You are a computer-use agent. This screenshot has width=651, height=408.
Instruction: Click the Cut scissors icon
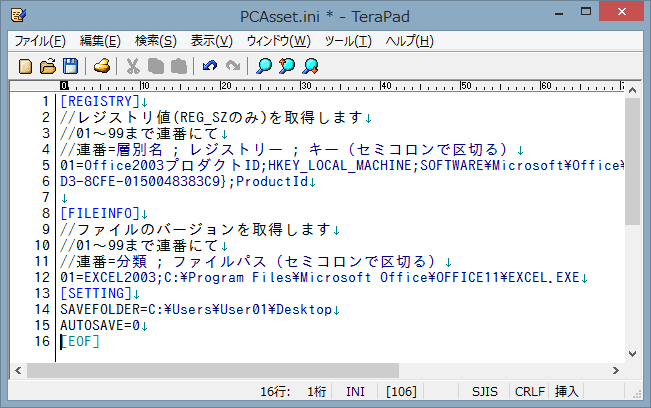pos(133,66)
